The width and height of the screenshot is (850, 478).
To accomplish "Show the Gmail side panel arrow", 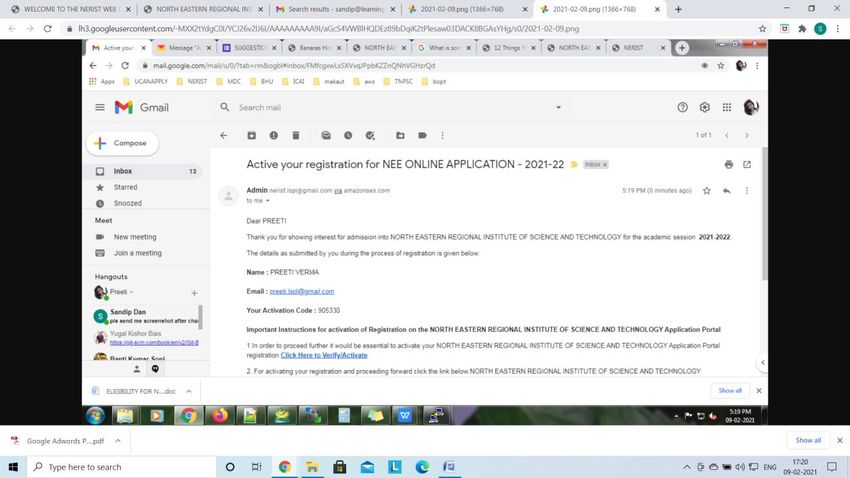I will coord(762,363).
